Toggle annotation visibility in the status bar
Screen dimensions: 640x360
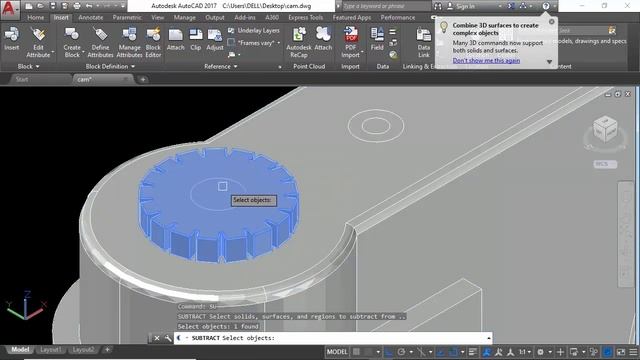487,352
